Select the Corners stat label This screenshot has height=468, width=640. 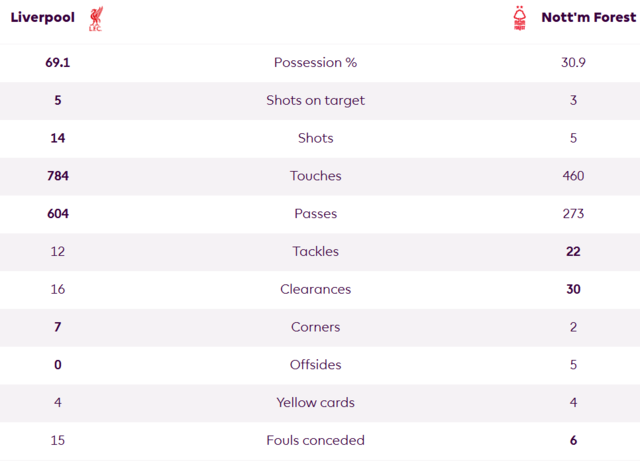click(316, 327)
